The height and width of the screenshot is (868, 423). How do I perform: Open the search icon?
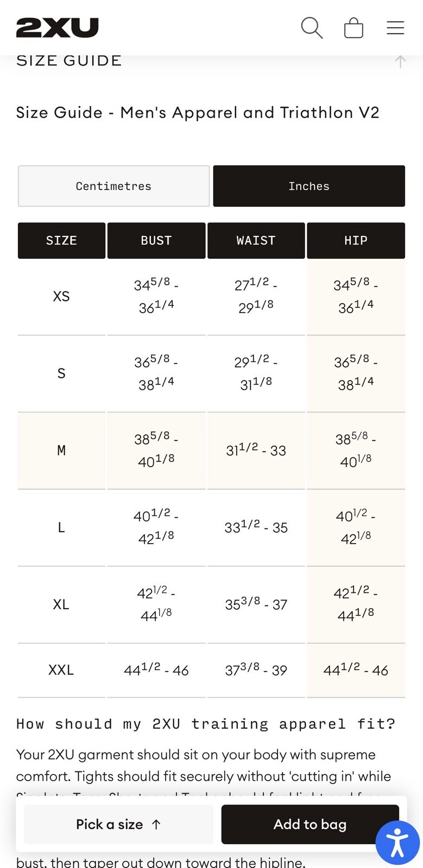312,28
